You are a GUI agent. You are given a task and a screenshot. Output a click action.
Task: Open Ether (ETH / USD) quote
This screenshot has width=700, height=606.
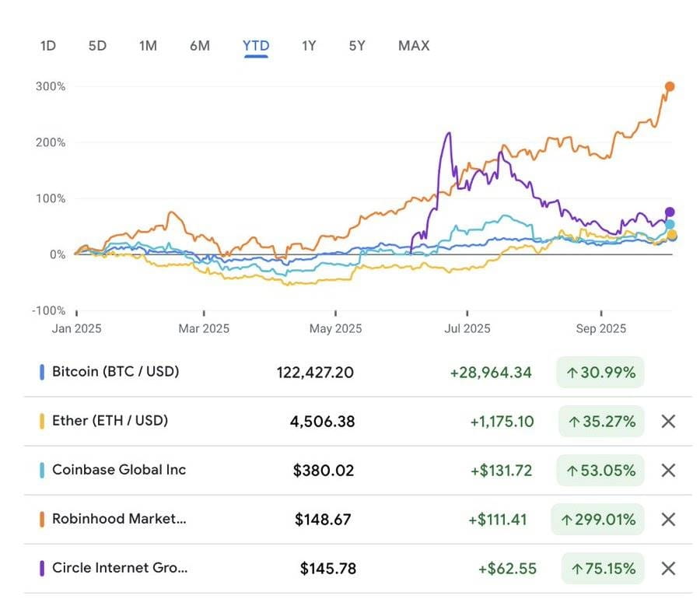point(110,421)
